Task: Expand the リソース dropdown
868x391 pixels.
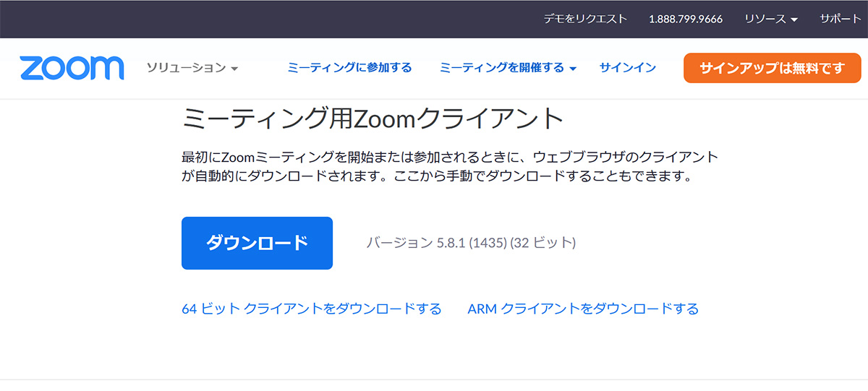Action: point(771,19)
